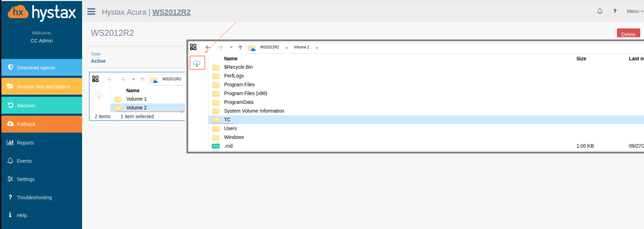
Task: Click WS2012R2 path in small browser address bar
Action: coord(172,79)
